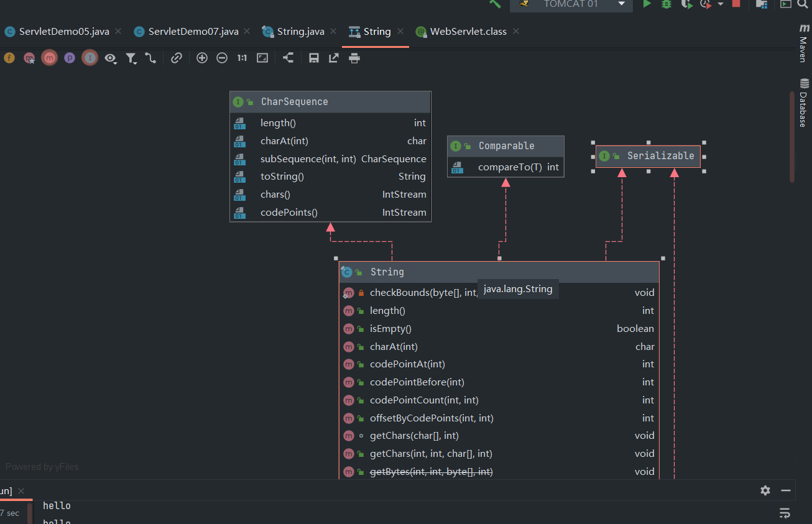Click the String class node header
812x524 pixels.
(x=499, y=272)
